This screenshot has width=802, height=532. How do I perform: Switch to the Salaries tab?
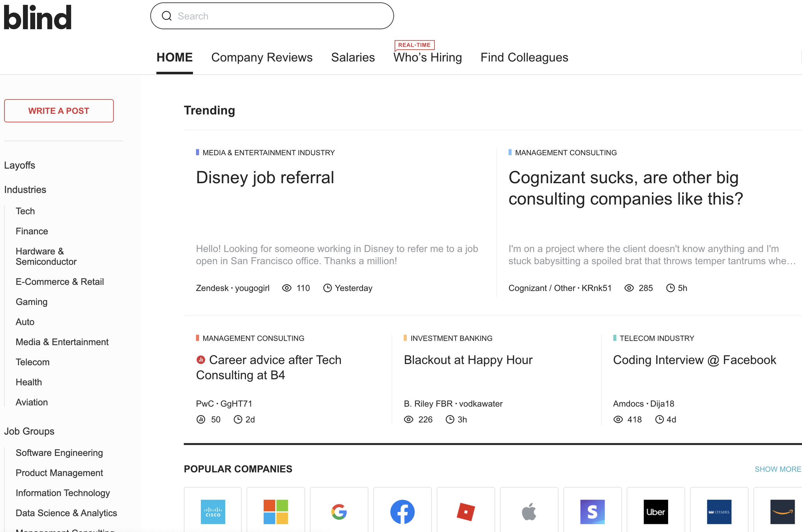click(353, 57)
